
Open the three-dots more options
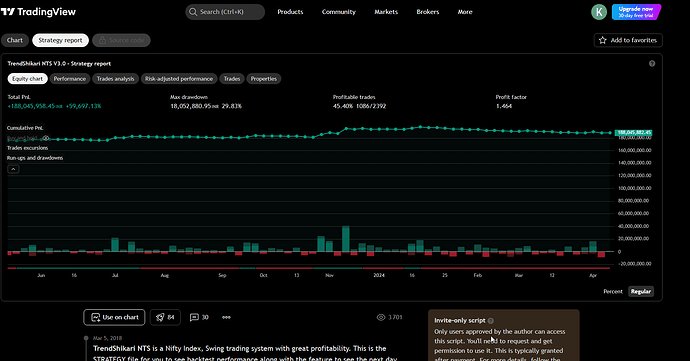(226, 317)
